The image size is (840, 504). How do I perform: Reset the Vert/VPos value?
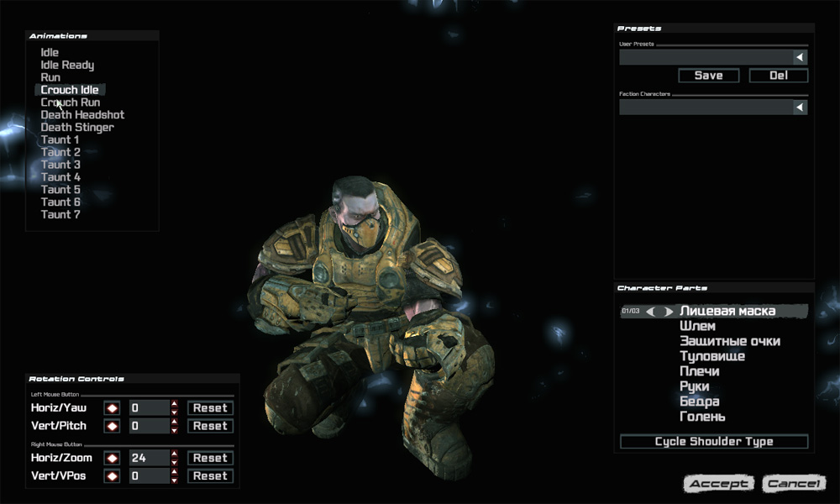tap(210, 476)
